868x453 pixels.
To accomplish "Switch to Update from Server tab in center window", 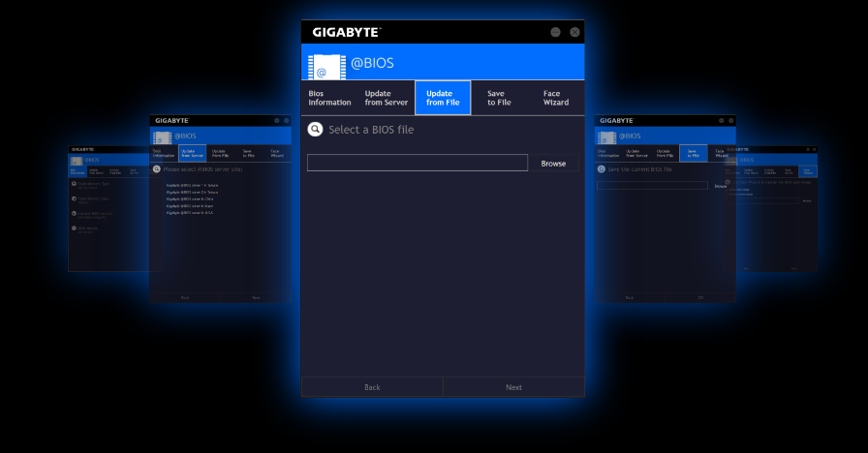I will pyautogui.click(x=387, y=98).
